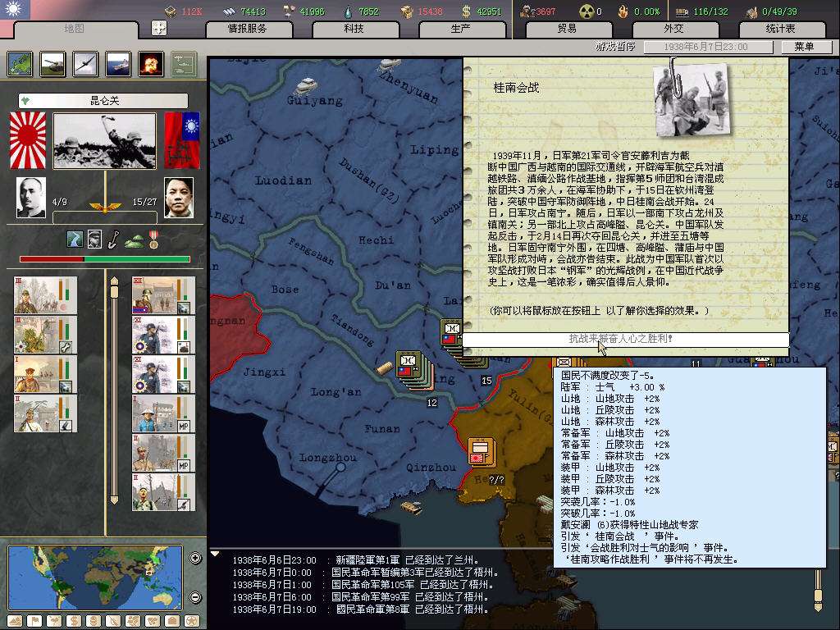Click log entry 新疆陆軍第1軍 已经到达了兰州
840x630 pixels.
(356, 560)
